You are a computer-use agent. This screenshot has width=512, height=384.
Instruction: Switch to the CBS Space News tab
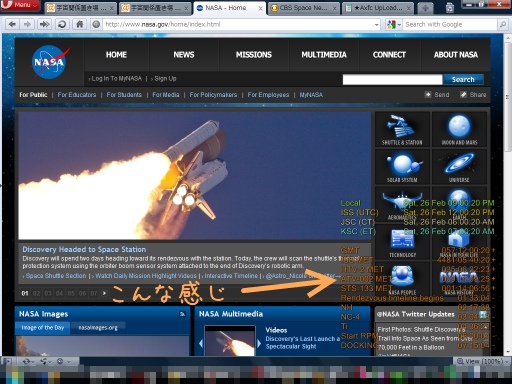coord(303,8)
